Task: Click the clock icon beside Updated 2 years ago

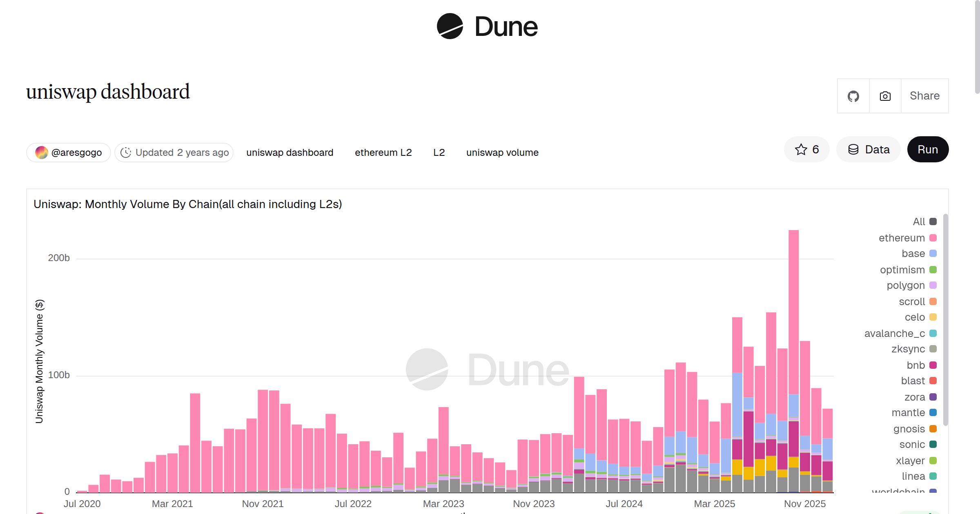Action: pos(126,152)
